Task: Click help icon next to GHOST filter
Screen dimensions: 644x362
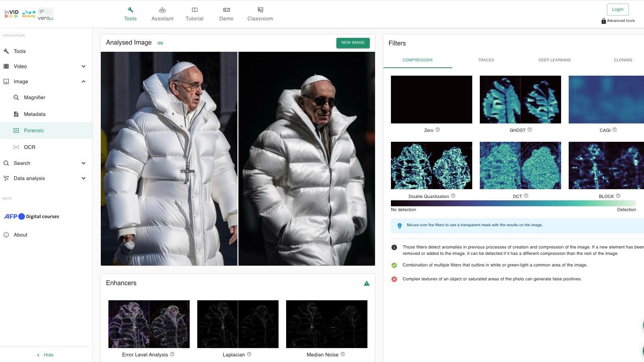Action: (530, 130)
